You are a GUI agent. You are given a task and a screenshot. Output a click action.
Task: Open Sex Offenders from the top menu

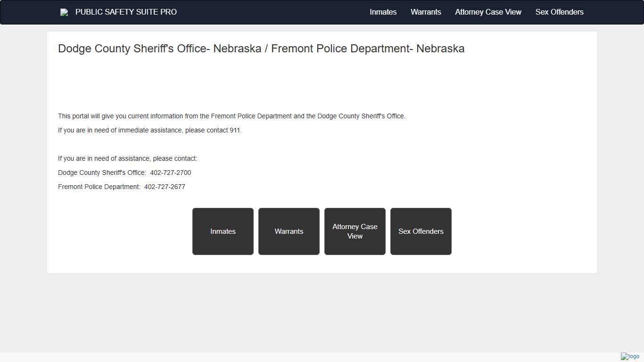pos(559,12)
